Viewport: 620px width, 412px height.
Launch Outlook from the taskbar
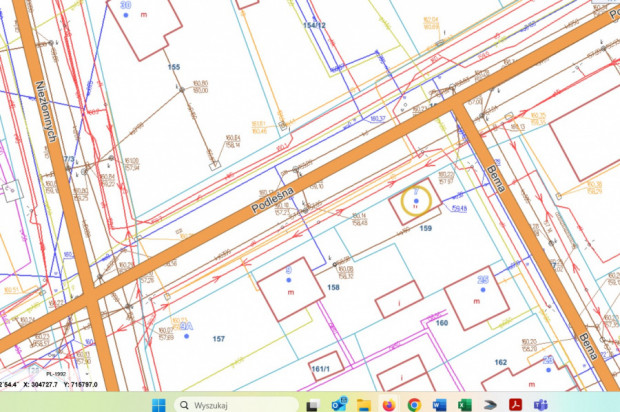point(338,405)
